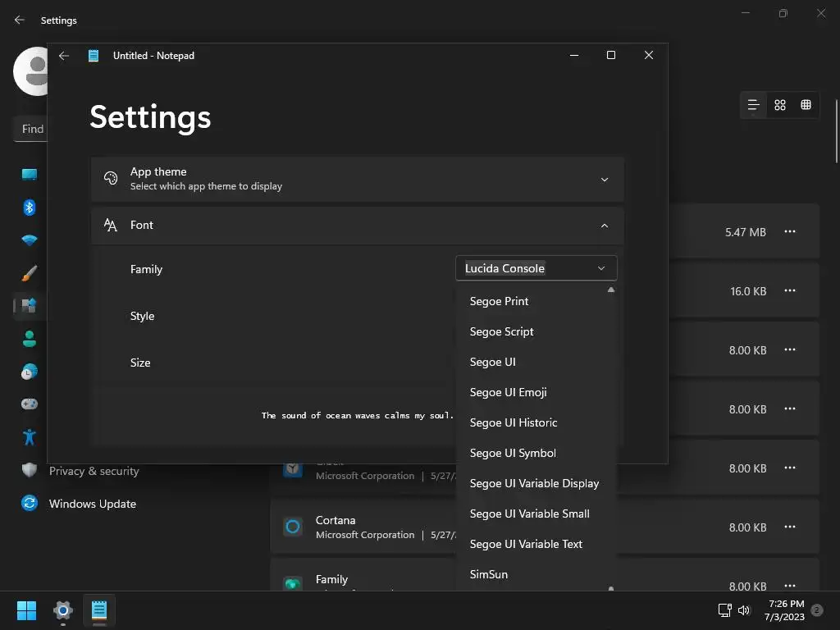Go back in the Settings window behind
The image size is (840, 630).
point(20,20)
